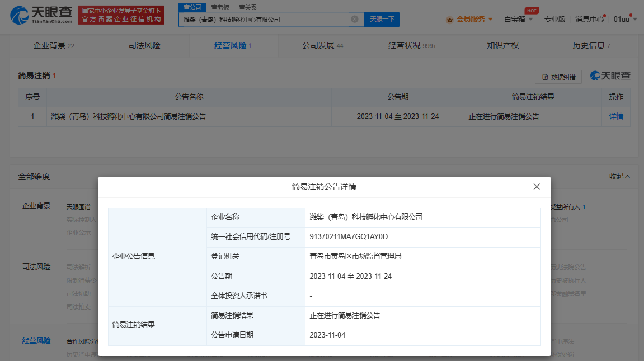Screen dimensions: 644x361
Task: Click the 01uu user account menu
Action: tap(622, 19)
